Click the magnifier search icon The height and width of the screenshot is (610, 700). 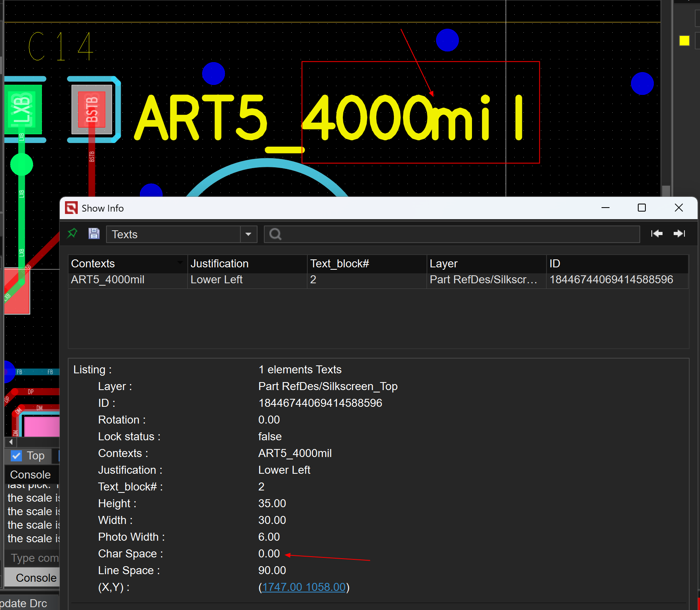[275, 234]
